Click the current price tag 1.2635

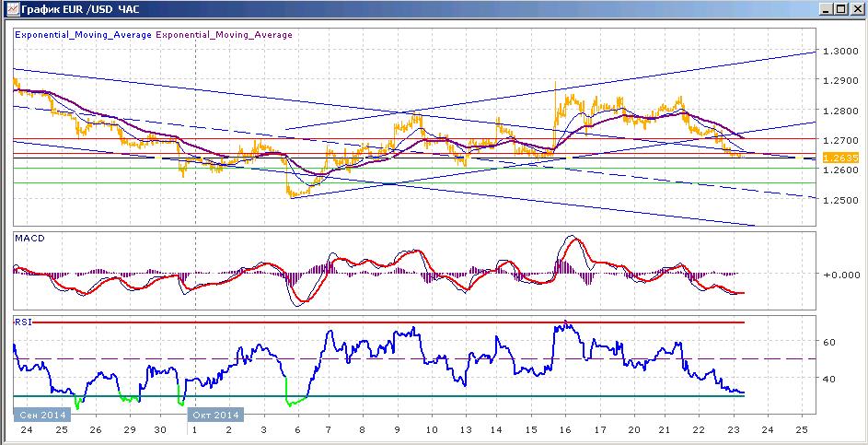840,158
